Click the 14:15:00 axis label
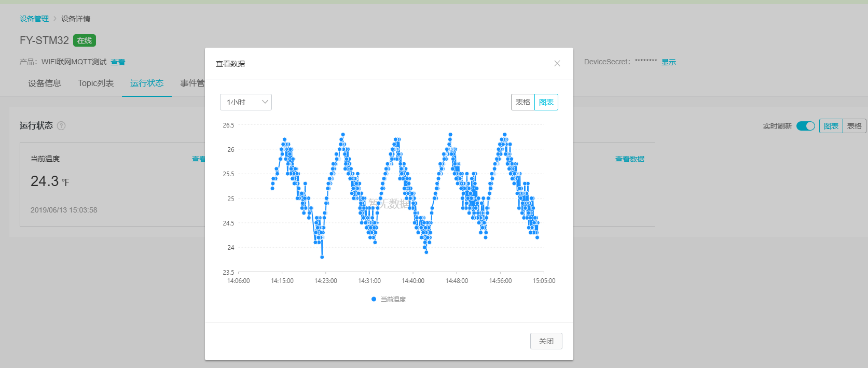The image size is (868, 368). [x=282, y=281]
